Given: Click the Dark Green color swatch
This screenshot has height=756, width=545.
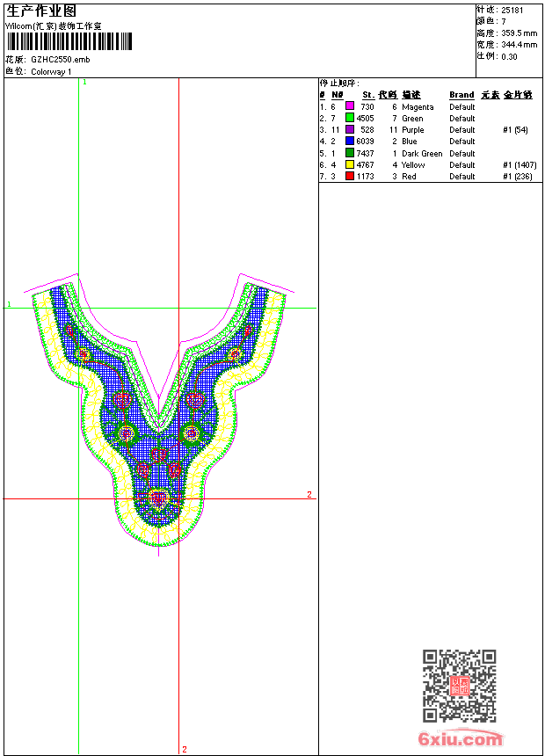Looking at the screenshot, I should click(x=350, y=153).
